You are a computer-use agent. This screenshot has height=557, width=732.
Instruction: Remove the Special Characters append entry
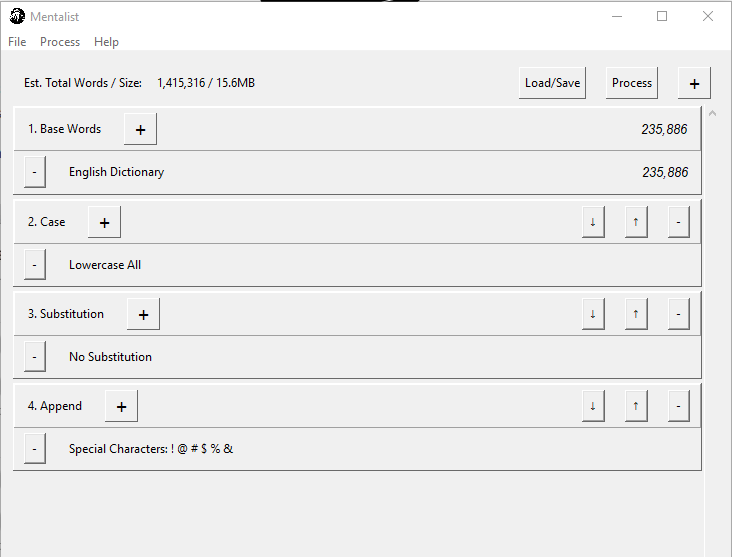[x=34, y=449]
